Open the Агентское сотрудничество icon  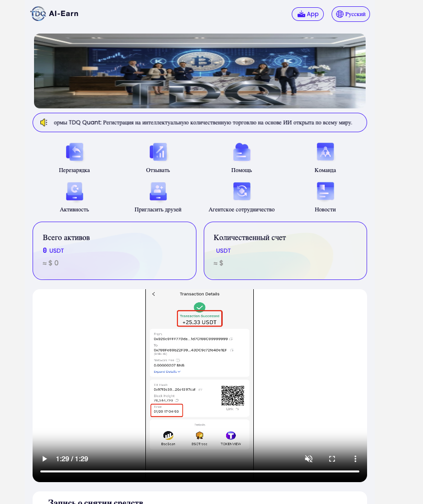[x=242, y=191]
